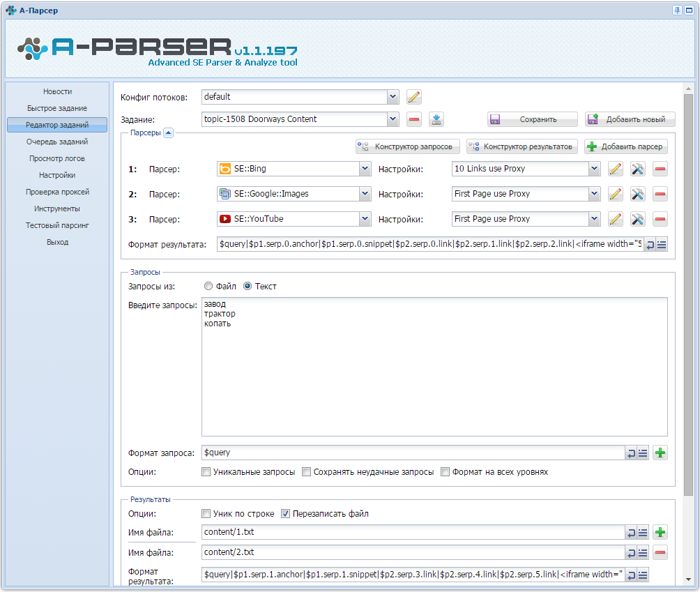
Task: Enable Уник по строке checkbox
Action: click(206, 514)
